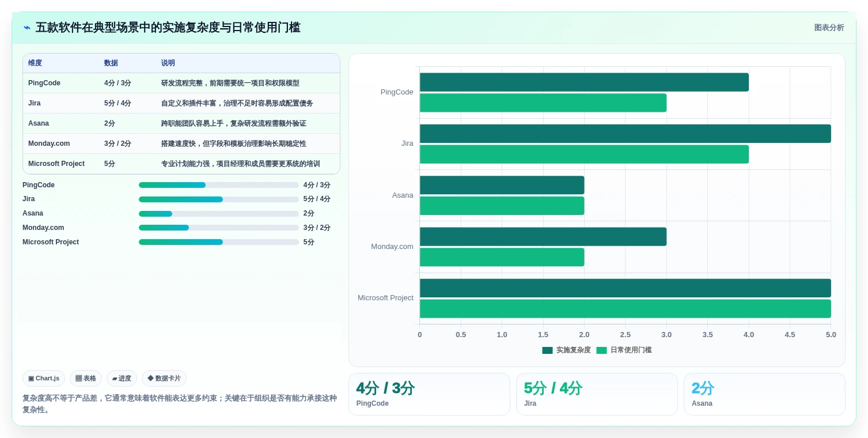The width and height of the screenshot is (868, 438).
Task: Open the Asana 2分 data card
Action: point(764,394)
